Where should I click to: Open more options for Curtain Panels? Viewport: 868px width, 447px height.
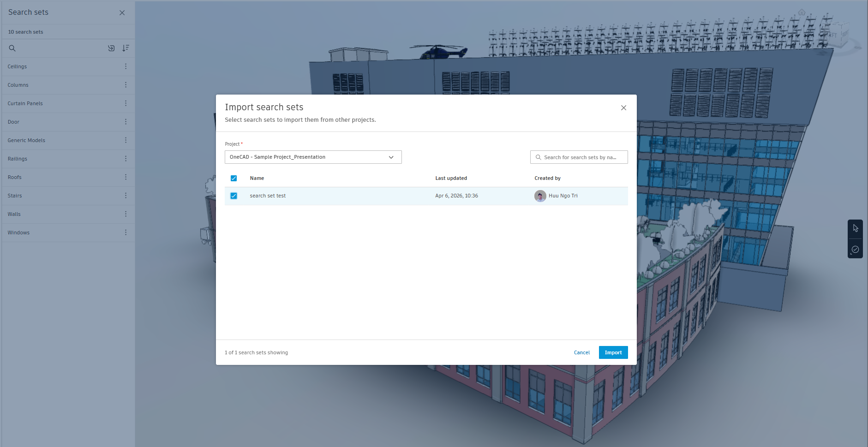click(x=126, y=103)
